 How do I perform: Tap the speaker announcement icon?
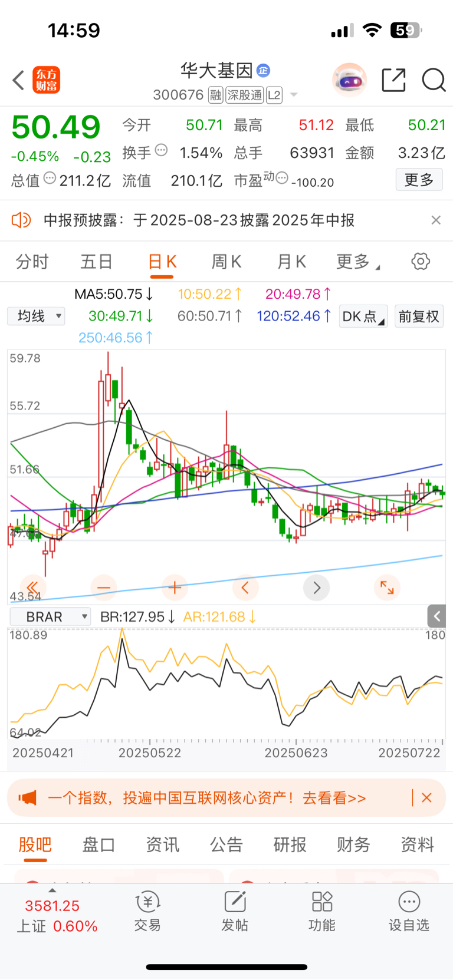click(21, 220)
